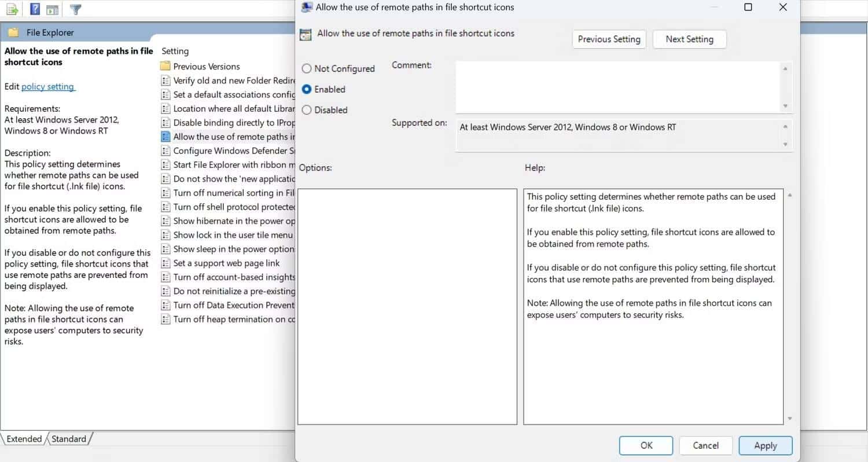Click the export list green arrow icon
This screenshot has height=462, width=868.
tap(12, 9)
